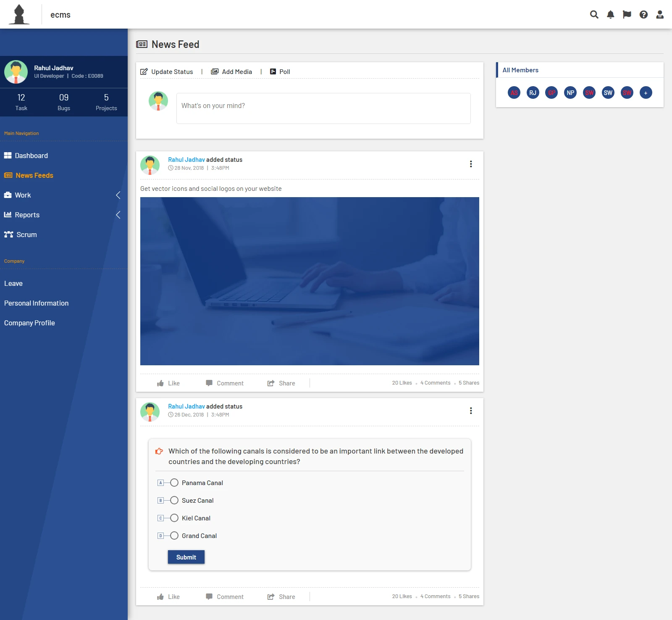Image resolution: width=672 pixels, height=620 pixels.
Task: Select Kiel Canal poll option
Action: point(174,518)
